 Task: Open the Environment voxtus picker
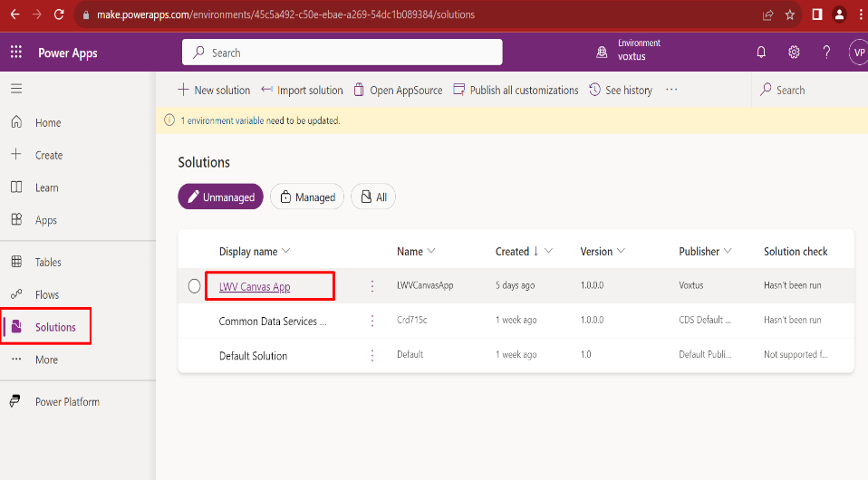[628, 50]
